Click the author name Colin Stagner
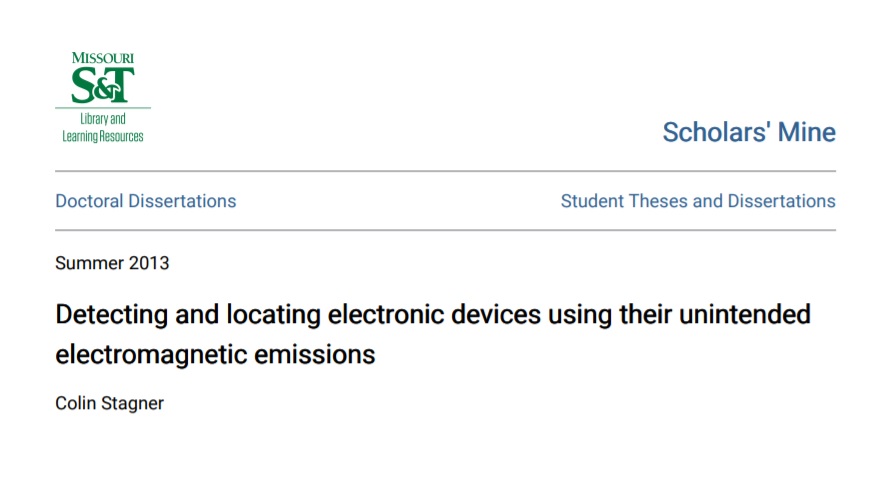 coord(109,403)
